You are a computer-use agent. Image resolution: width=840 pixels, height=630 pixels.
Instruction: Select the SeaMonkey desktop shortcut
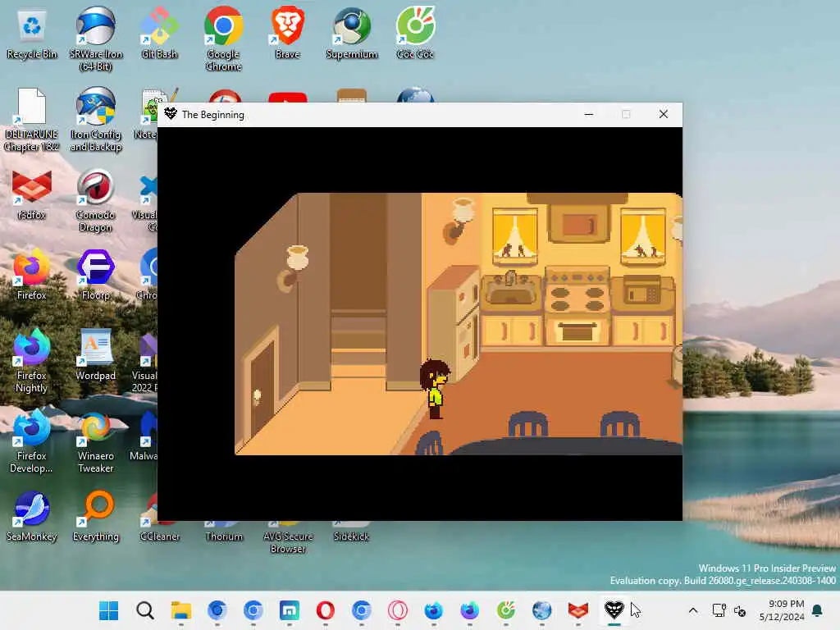(x=32, y=517)
